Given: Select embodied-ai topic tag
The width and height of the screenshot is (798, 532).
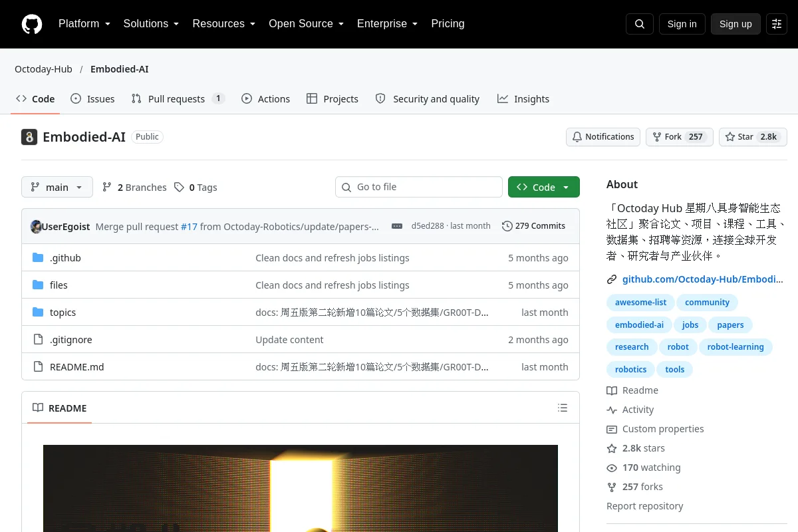Looking at the screenshot, I should 639,325.
